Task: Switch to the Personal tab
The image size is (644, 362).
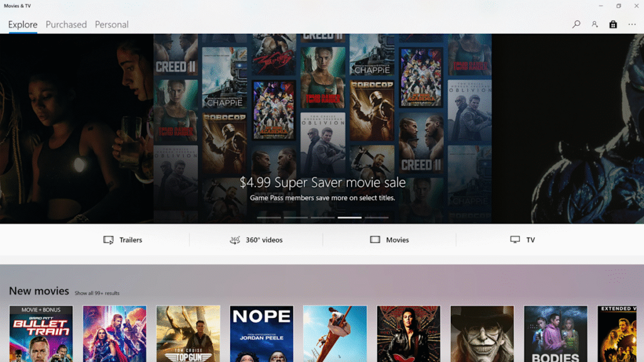Action: click(x=111, y=25)
